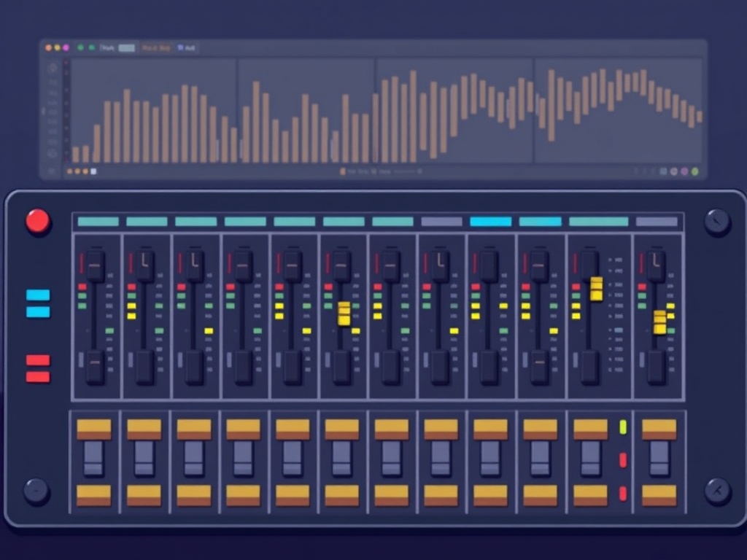
Task: Select the rightmost menu item in the title bar
Action: (x=187, y=48)
